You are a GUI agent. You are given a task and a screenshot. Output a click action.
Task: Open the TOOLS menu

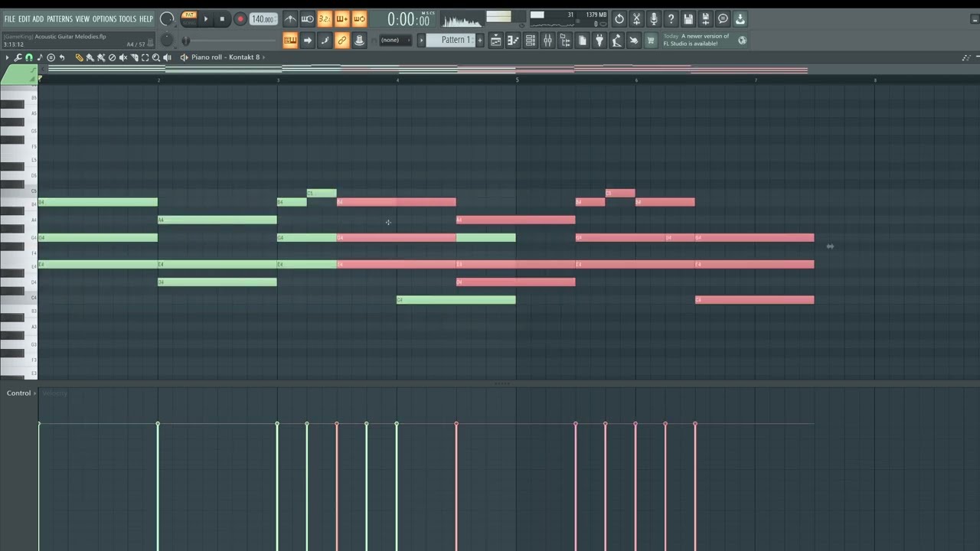coord(127,19)
